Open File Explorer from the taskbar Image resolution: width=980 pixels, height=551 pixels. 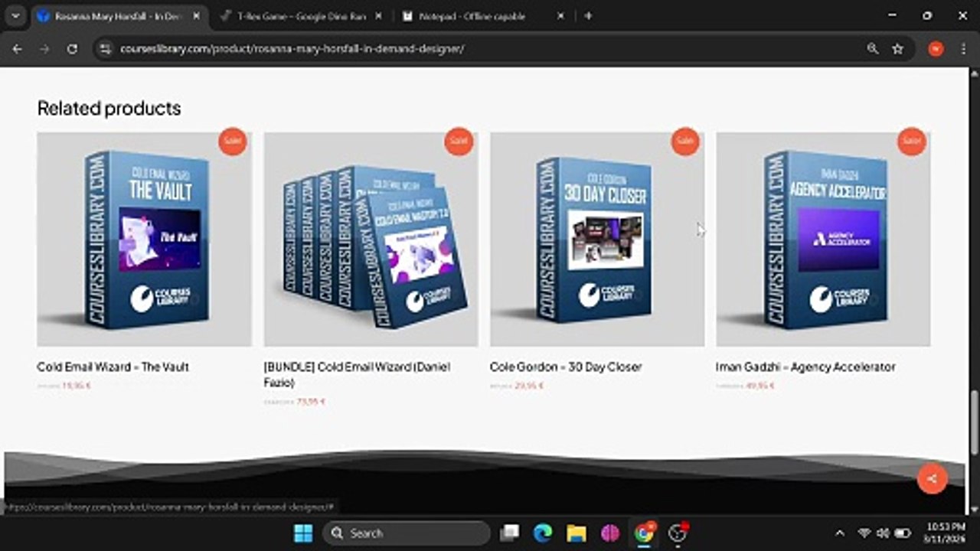pyautogui.click(x=577, y=533)
